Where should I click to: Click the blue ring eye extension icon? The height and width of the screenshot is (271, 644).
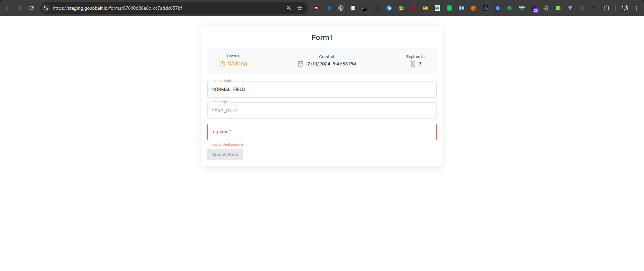point(498,8)
